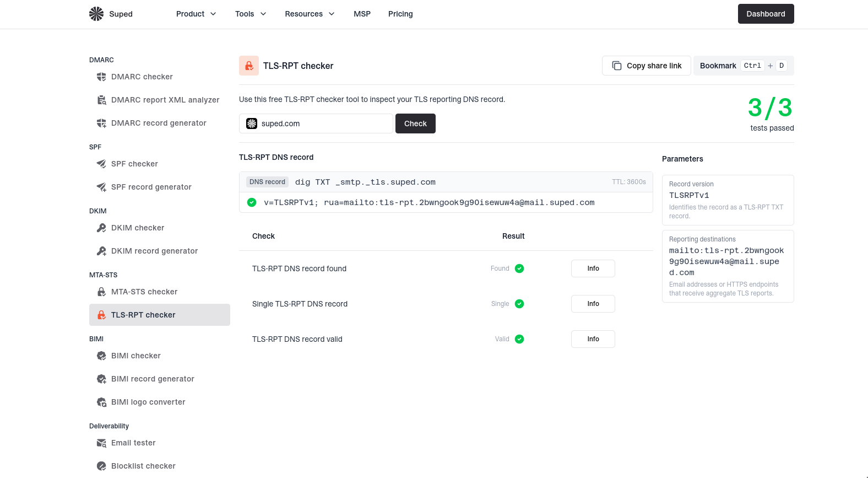
Task: Open SPF record generator icon
Action: click(x=101, y=187)
